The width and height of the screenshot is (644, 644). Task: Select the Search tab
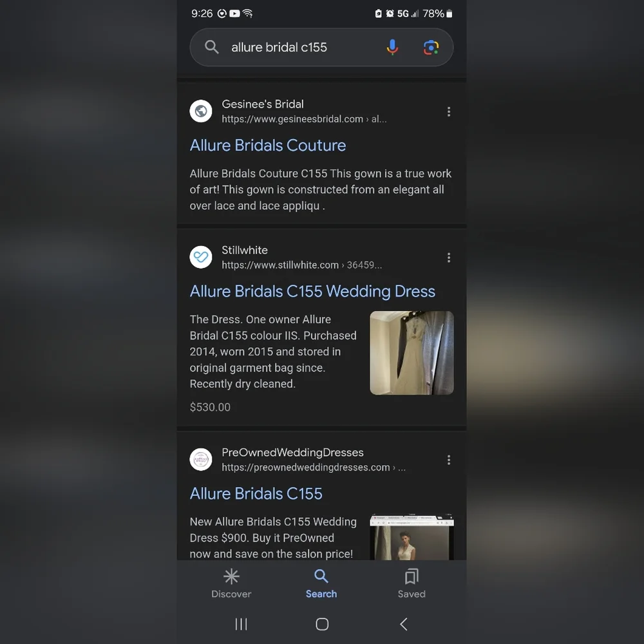coord(321,583)
